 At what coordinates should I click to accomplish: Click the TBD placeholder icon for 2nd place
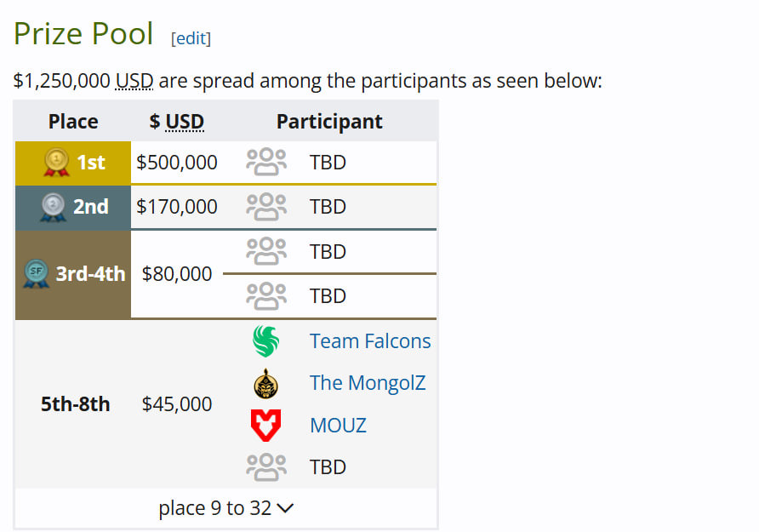[x=266, y=207]
